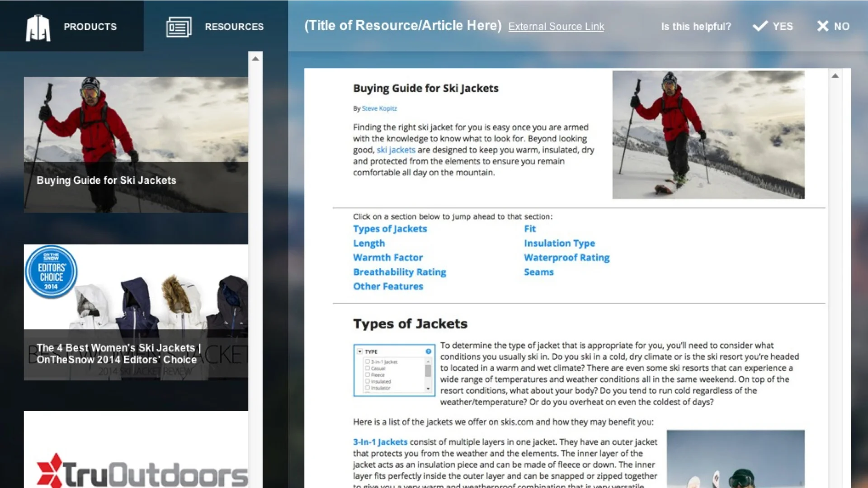Click the left resource list scroll-up arrow

click(x=255, y=59)
